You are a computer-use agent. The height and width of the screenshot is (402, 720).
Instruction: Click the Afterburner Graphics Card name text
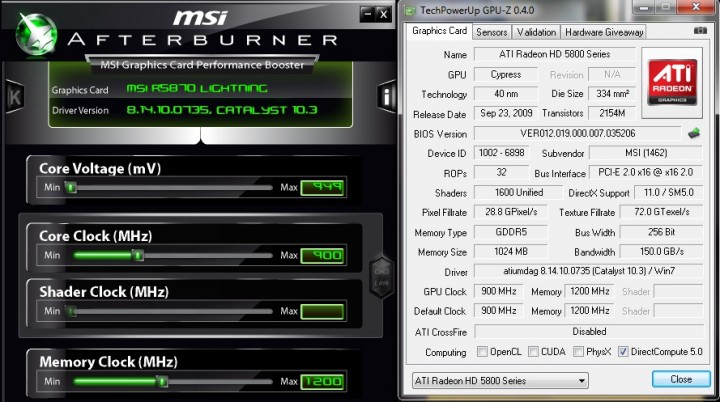tap(197, 88)
